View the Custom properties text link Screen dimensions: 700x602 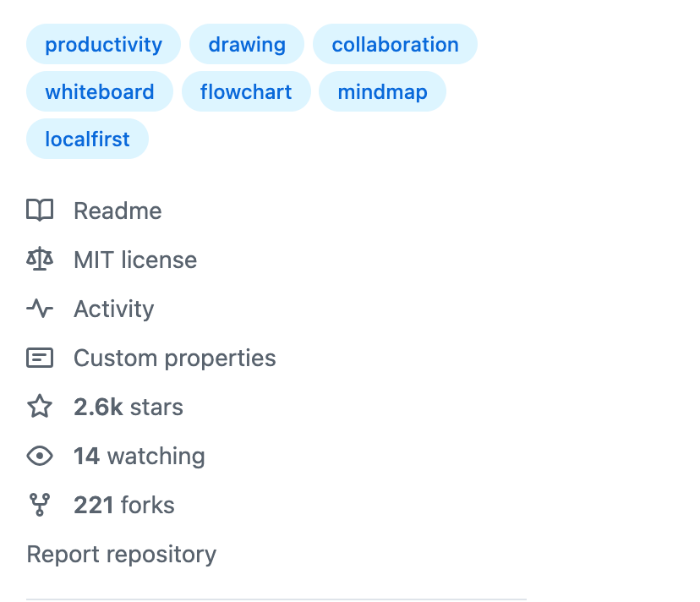pyautogui.click(x=174, y=358)
